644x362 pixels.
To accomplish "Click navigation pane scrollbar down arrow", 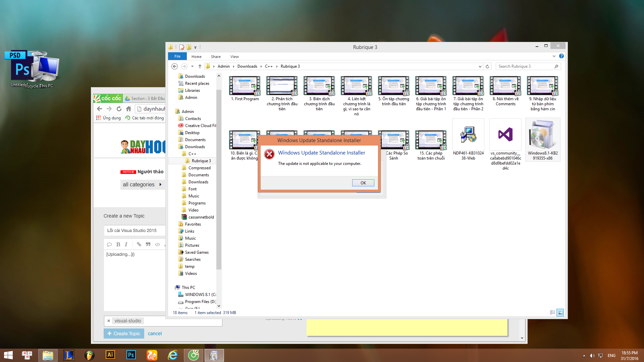I will (x=219, y=306).
